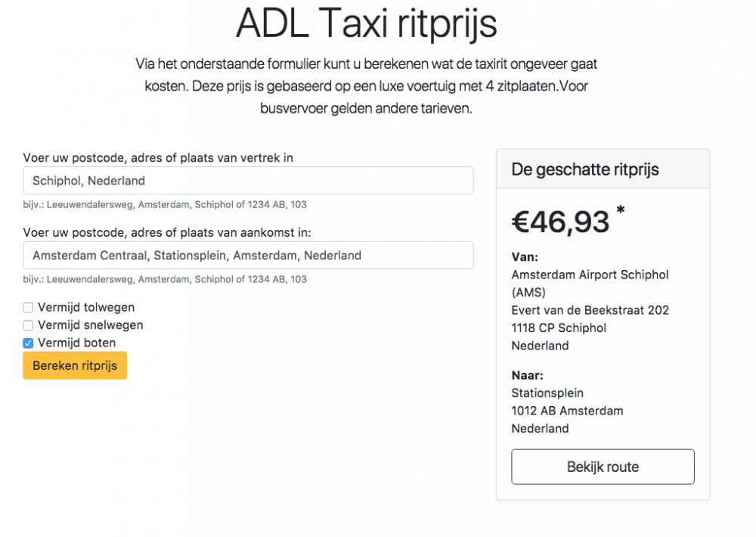Select the "De geschatte ritprijs" card header

click(603, 169)
